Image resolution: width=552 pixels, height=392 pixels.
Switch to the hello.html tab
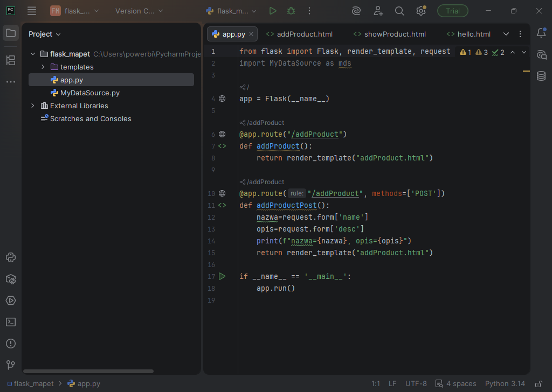(x=468, y=34)
